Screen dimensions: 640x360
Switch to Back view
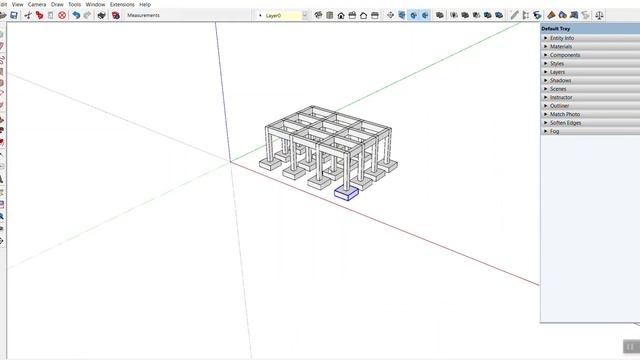pyautogui.click(x=363, y=16)
